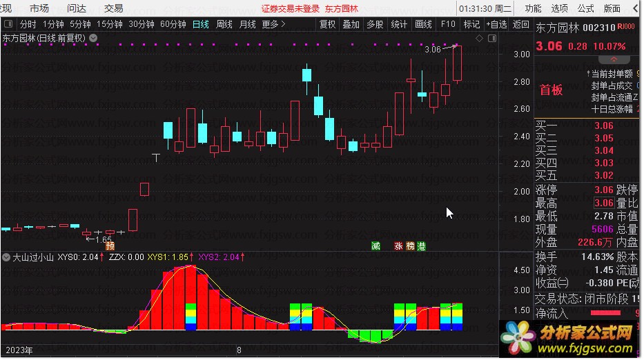Click the 现量 value 5606
Image resolution: width=644 pixels, height=360 pixels.
pyautogui.click(x=603, y=229)
